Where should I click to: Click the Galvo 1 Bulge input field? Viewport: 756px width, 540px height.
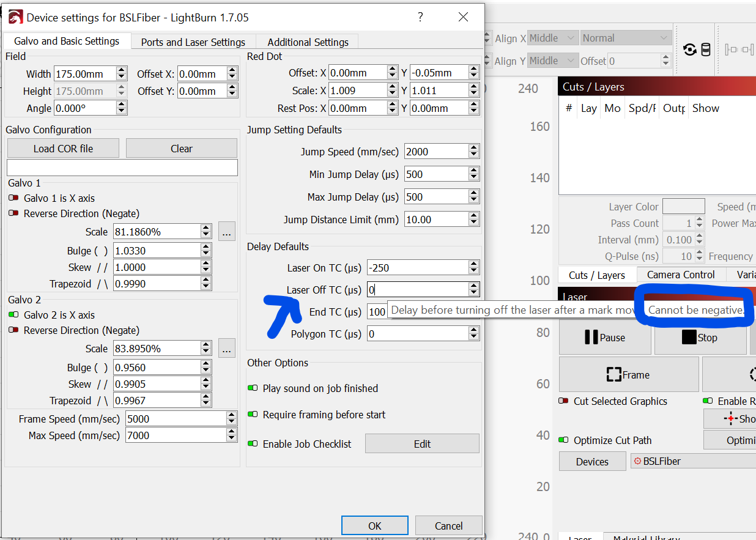(x=157, y=251)
